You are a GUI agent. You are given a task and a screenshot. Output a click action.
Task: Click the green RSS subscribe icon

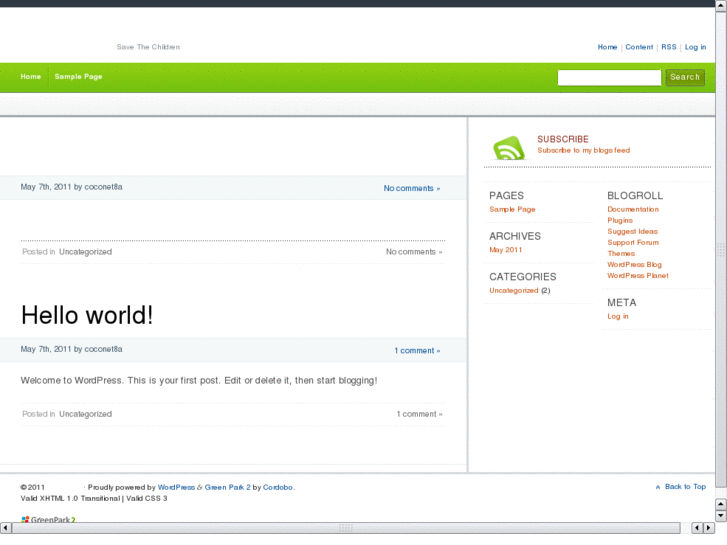509,148
